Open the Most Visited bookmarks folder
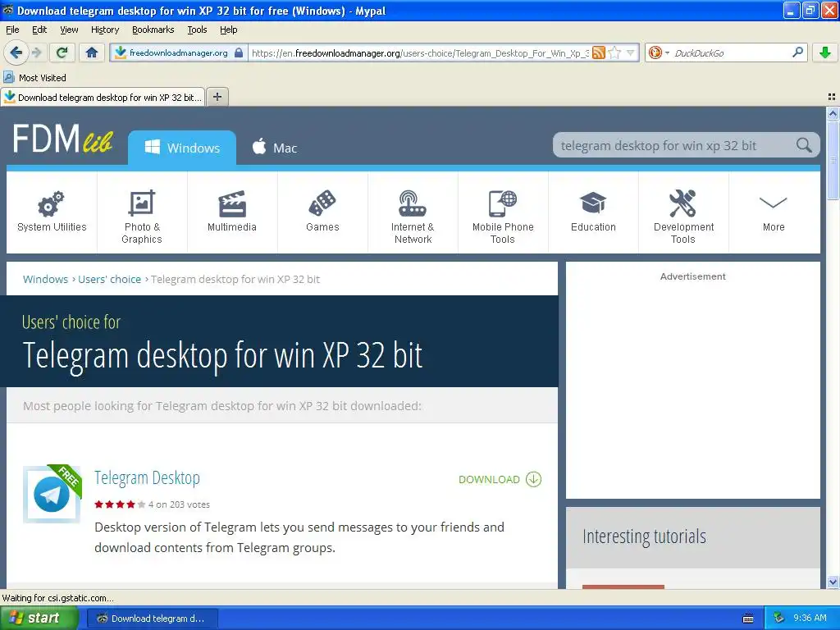 click(x=35, y=78)
